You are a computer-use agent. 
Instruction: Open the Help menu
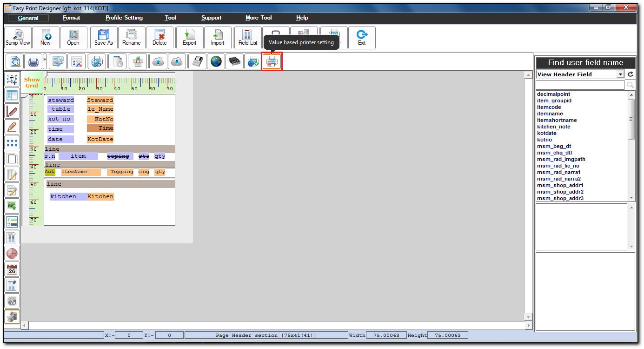point(302,18)
